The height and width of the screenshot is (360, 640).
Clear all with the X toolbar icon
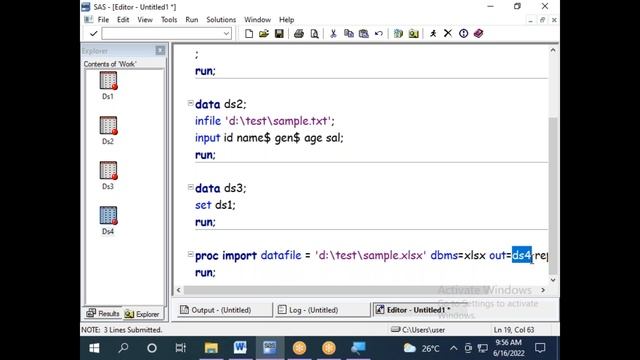[448, 33]
